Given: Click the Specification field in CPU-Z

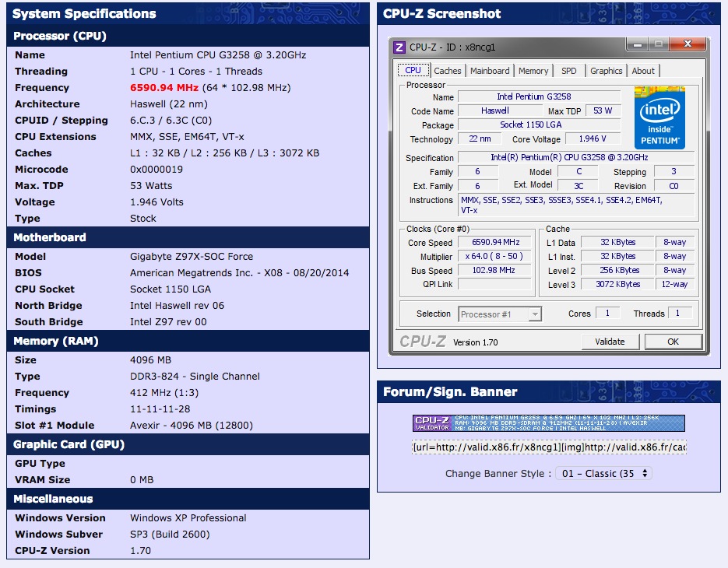Looking at the screenshot, I should (x=576, y=157).
